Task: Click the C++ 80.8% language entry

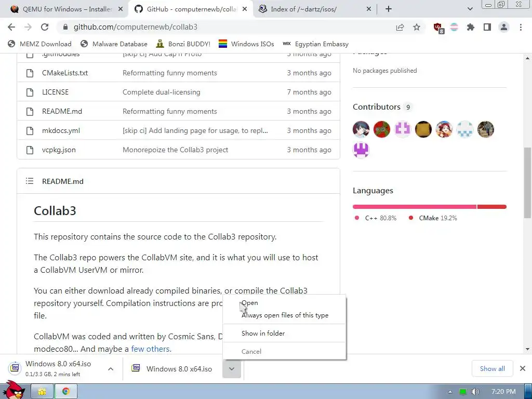Action: tap(376, 218)
